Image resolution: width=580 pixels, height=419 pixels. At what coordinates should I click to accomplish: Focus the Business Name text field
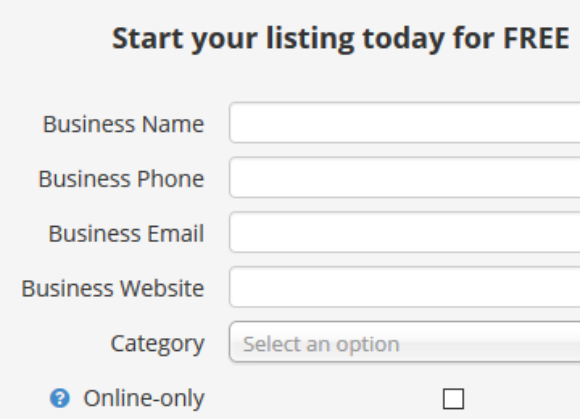(405, 123)
